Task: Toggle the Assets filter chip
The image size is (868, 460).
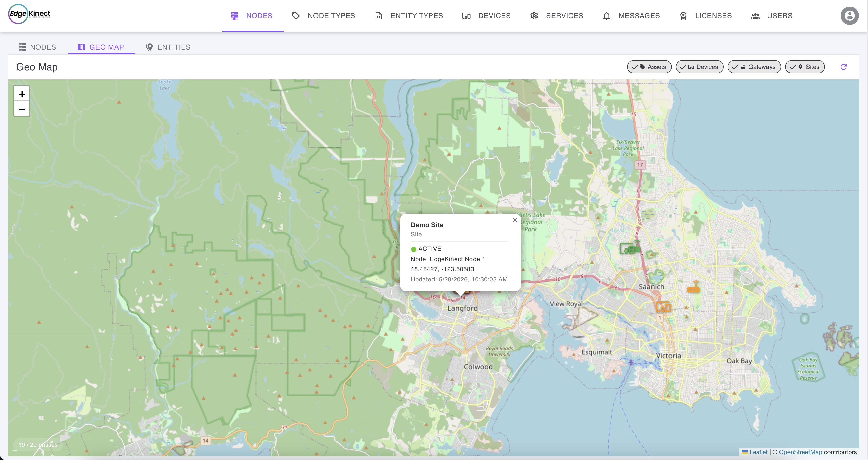Action: click(x=649, y=67)
